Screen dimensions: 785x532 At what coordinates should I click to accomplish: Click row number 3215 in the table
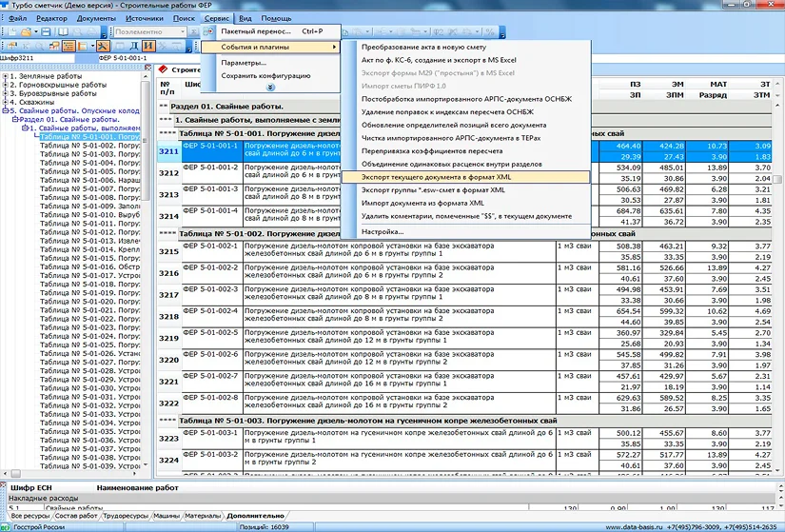168,251
